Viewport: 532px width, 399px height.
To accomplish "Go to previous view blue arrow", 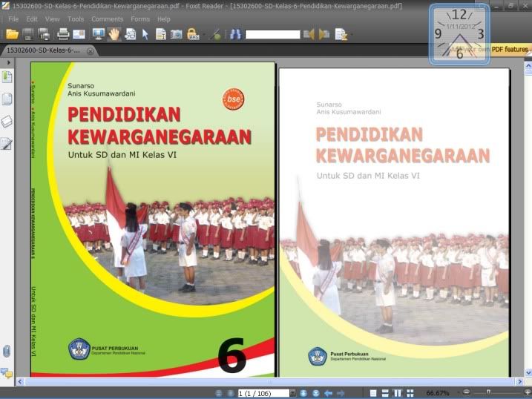I will (328, 393).
